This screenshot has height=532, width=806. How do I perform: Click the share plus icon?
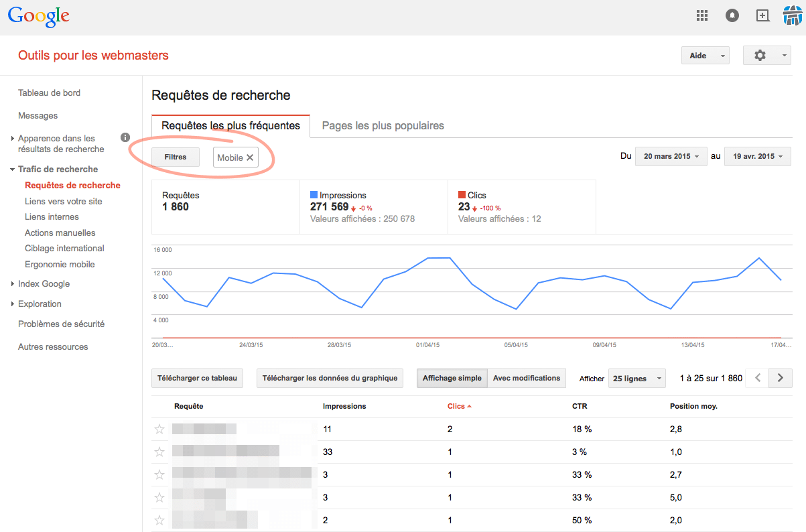pyautogui.click(x=762, y=16)
